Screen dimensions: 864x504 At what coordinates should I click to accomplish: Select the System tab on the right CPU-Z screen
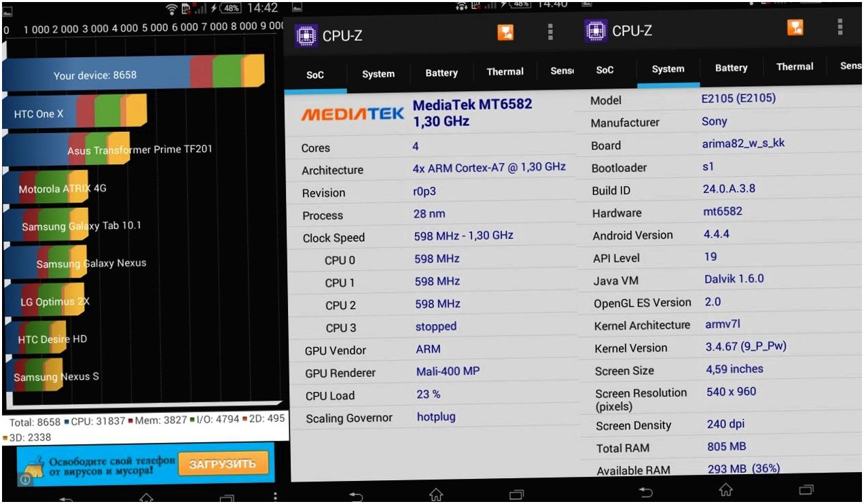(668, 69)
